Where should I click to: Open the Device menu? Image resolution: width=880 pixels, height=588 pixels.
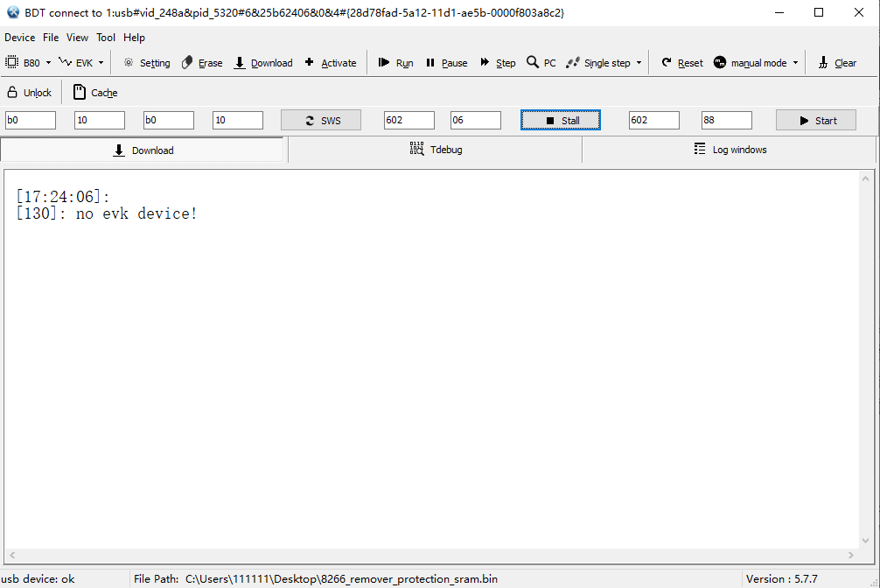click(x=19, y=38)
